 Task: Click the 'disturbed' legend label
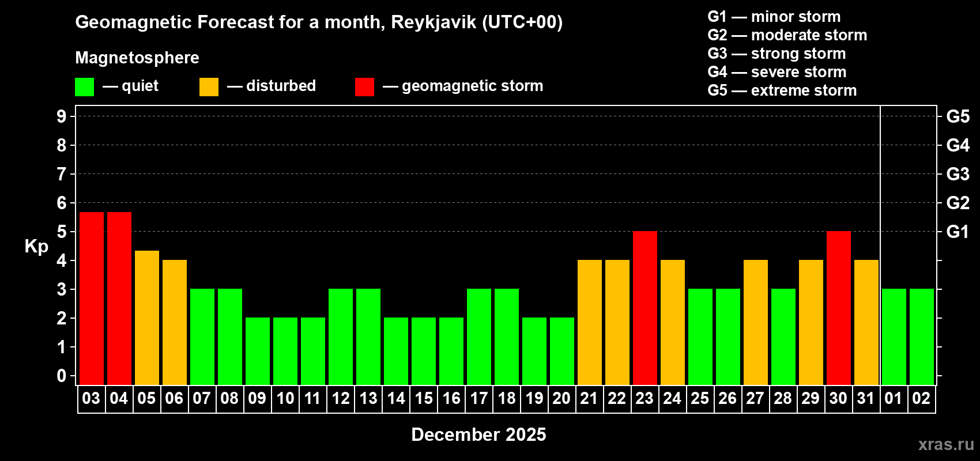[x=281, y=86]
